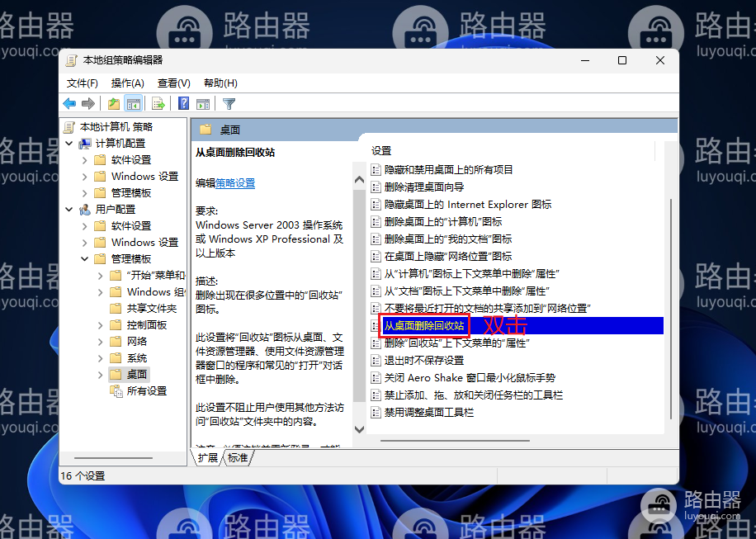The width and height of the screenshot is (756, 539).
Task: Expand 软件设置 under 计算机配置
Action: pyautogui.click(x=84, y=160)
